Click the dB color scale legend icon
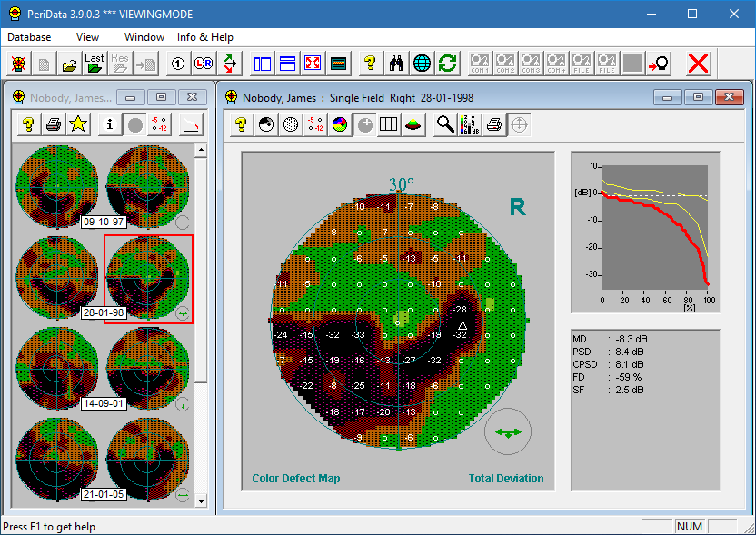 coord(469,124)
